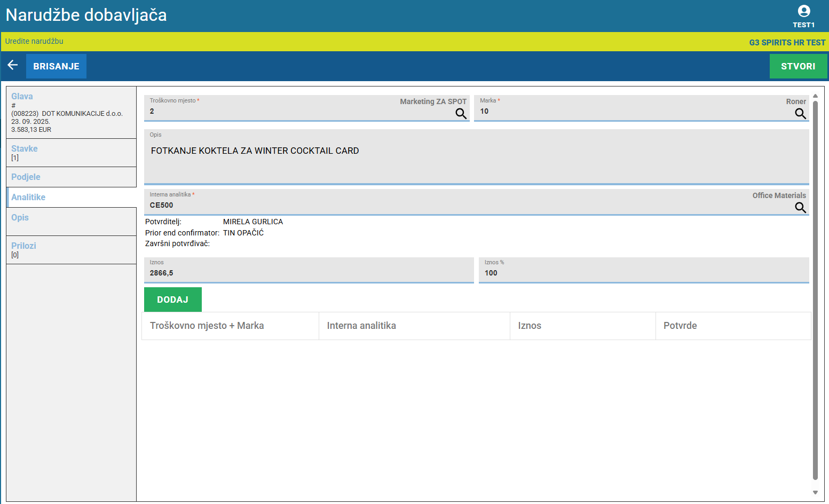Focus the Iznos % field

tap(643, 273)
